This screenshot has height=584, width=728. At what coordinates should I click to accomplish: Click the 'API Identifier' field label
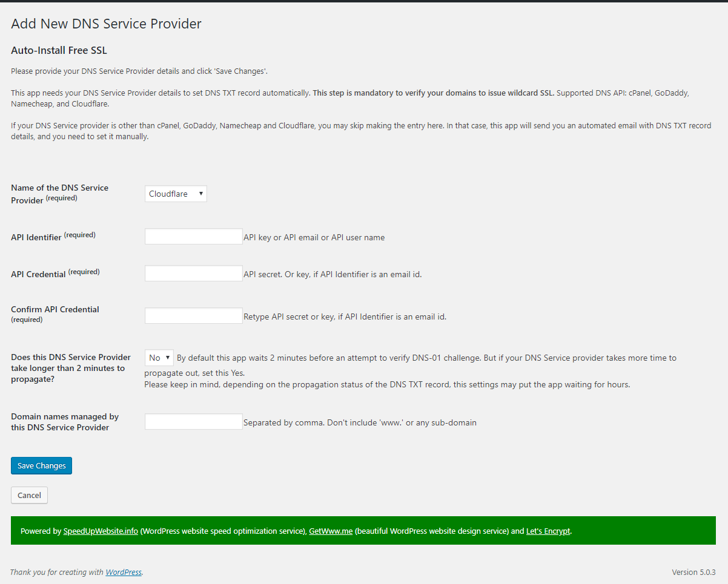36,237
